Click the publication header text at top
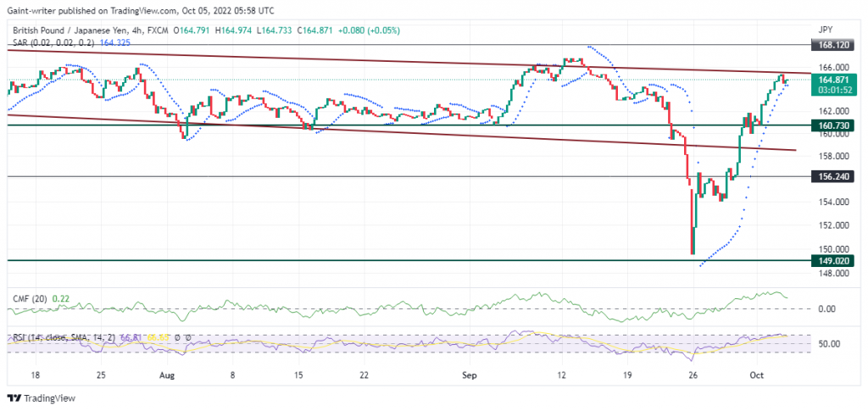 (x=140, y=10)
